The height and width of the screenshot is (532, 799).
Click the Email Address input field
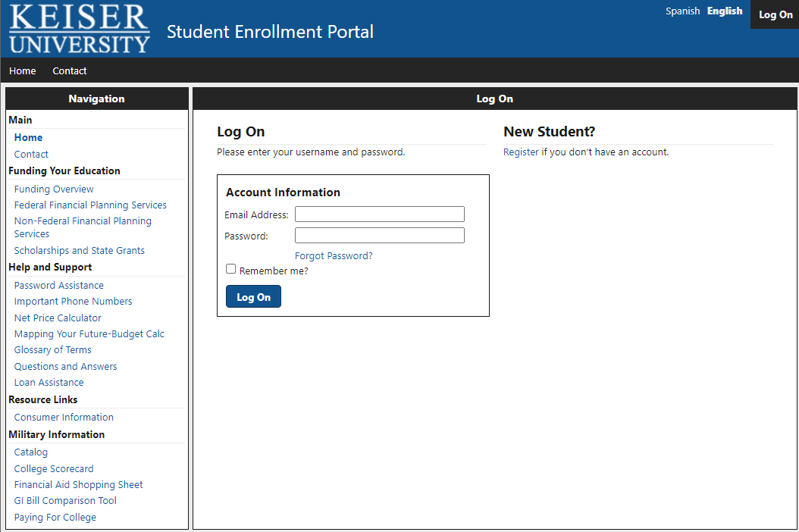click(x=379, y=214)
